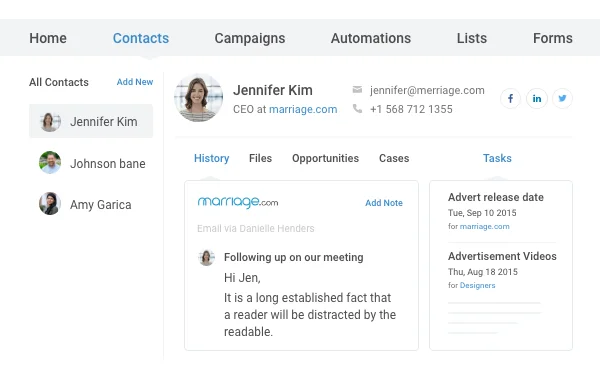Click the 'Tue, Sep 10 2015' date
This screenshot has width=600, height=378.
(482, 213)
